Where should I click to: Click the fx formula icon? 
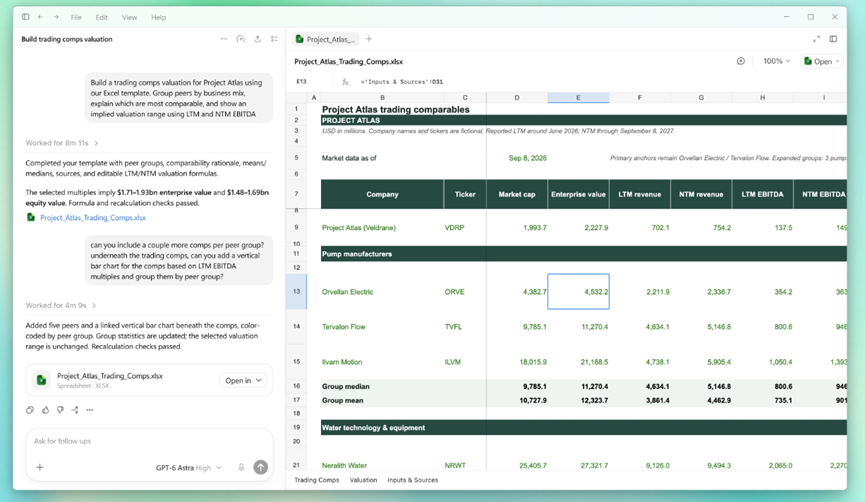(345, 82)
